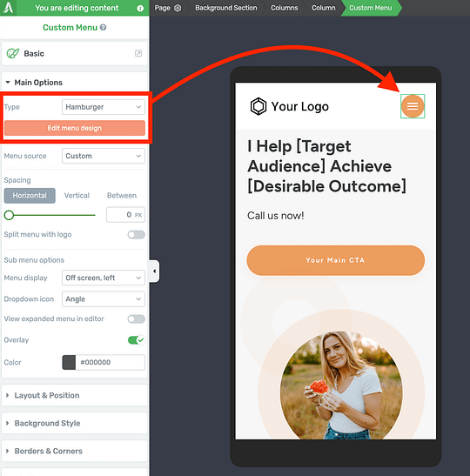Open the Type dropdown showing Hamburger
The height and width of the screenshot is (476, 470).
click(x=104, y=107)
